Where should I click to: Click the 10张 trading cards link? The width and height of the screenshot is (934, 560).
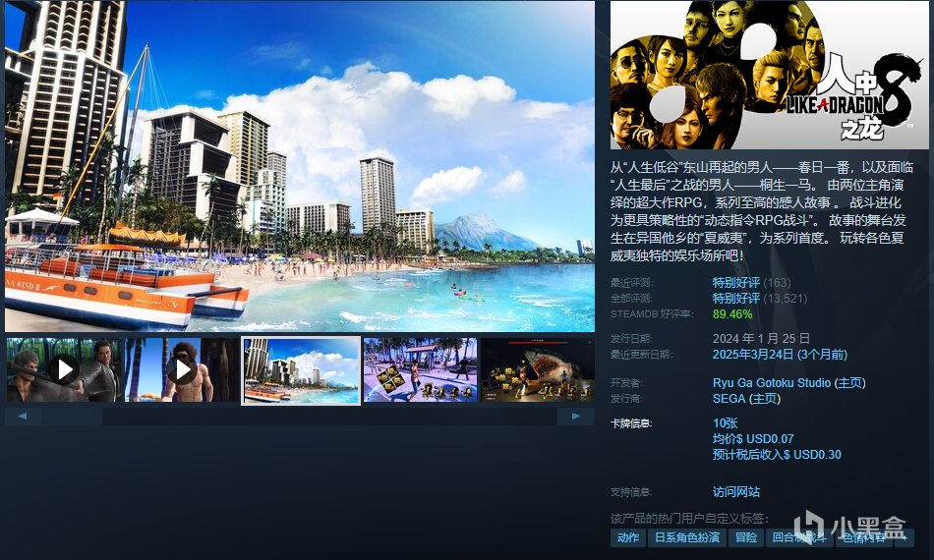[x=725, y=423]
